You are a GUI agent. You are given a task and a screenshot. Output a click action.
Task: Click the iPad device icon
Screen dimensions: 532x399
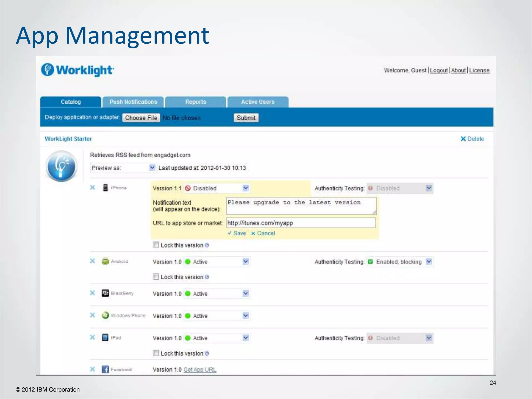tap(105, 337)
